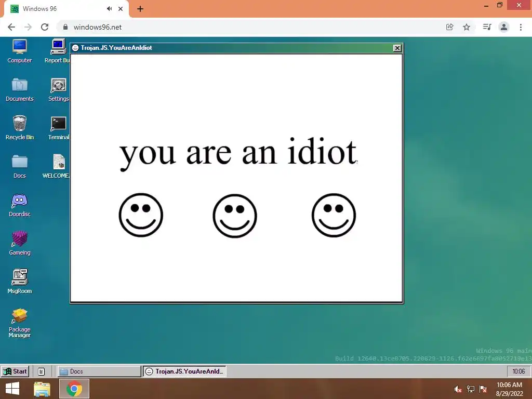Launch the Doordisc app icon
Screen dimensions: 532x399
[x=19, y=205]
